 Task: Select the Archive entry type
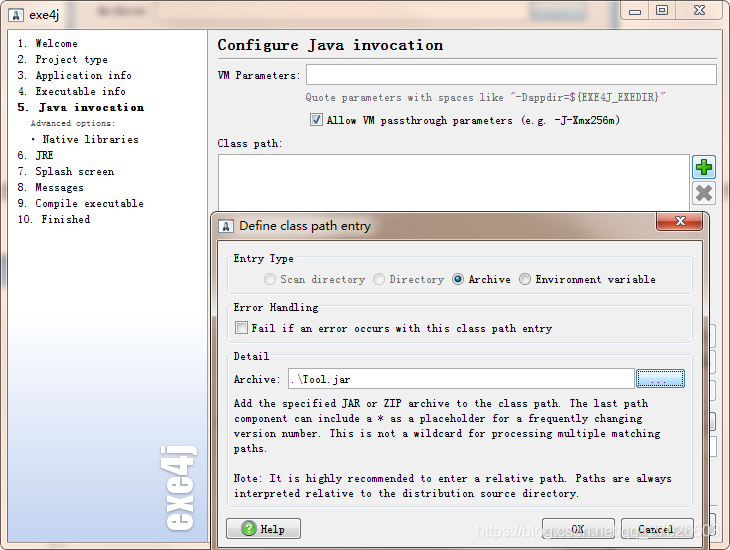click(x=458, y=279)
